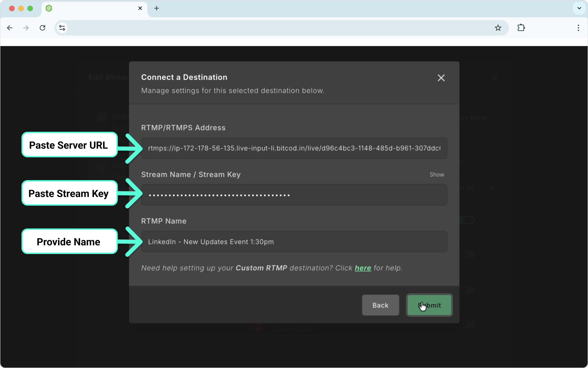Viewport: 588px width, 368px height.
Task: Open the site information icon in address bar
Action: 62,28
